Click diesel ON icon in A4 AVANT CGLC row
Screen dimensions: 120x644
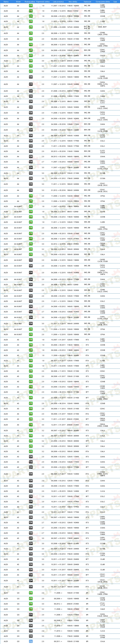31,301
